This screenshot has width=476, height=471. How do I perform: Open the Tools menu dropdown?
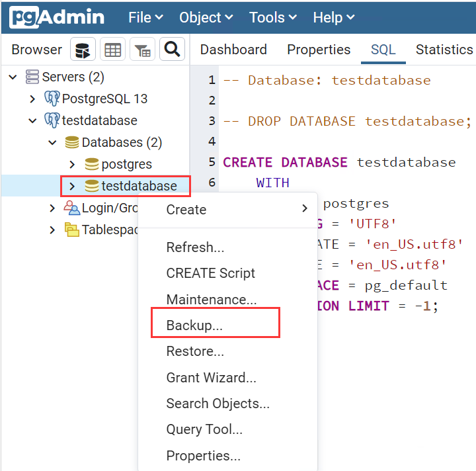pos(274,18)
